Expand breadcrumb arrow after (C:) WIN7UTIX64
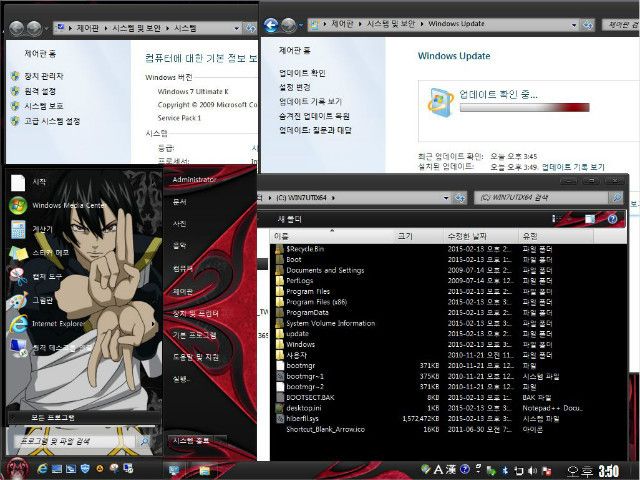Image resolution: width=640 pixels, height=480 pixels. click(x=333, y=198)
